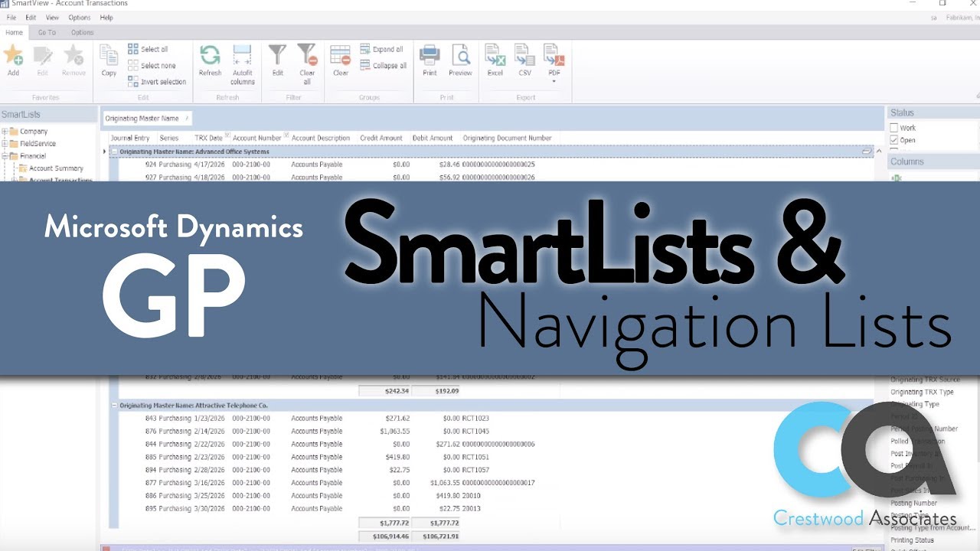Sort by Journal Entry column header
Image resolution: width=980 pixels, height=551 pixels.
point(130,139)
